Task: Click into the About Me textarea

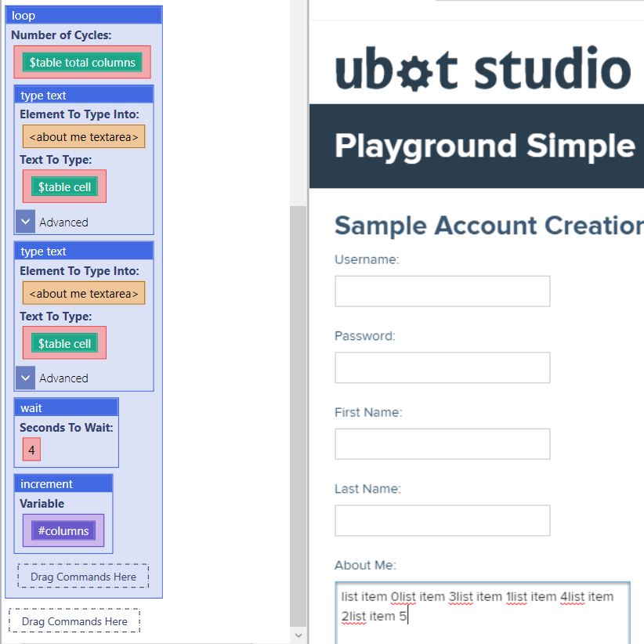Action: 483,613
